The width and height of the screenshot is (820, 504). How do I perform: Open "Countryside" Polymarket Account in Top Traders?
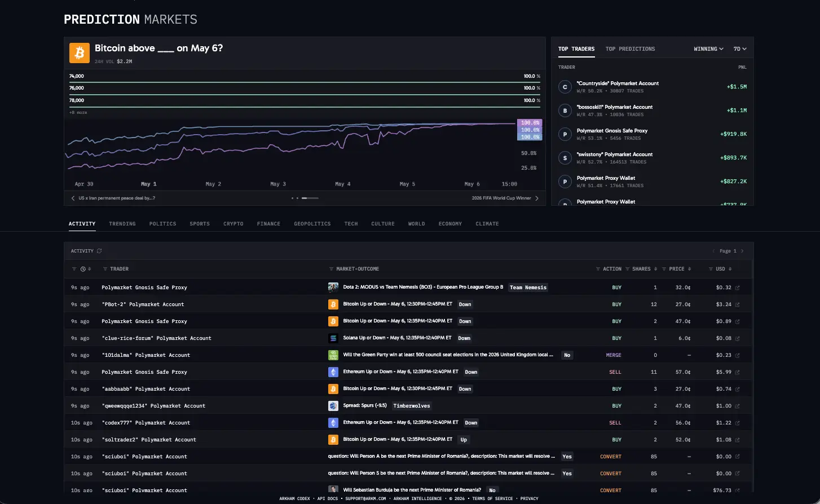(x=618, y=83)
